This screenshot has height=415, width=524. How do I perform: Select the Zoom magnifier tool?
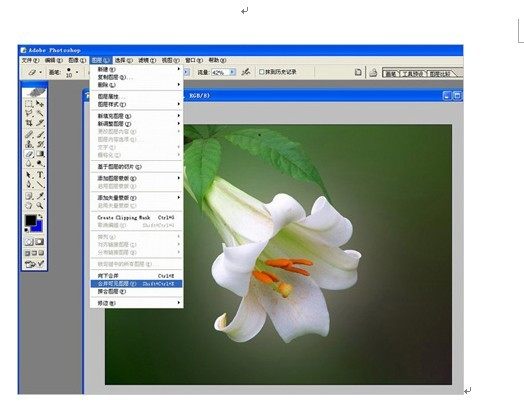[x=40, y=205]
